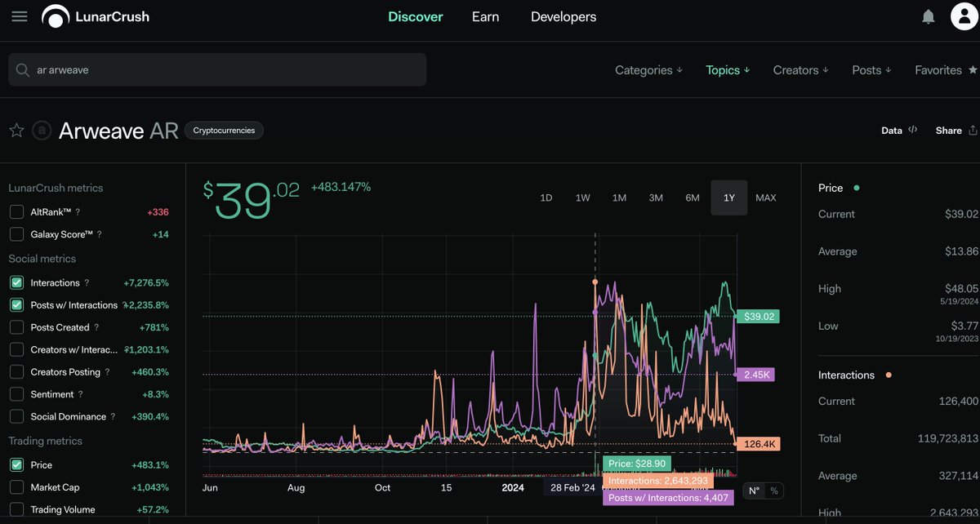This screenshot has width=980, height=524.
Task: Select the 6M time range
Action: [x=693, y=198]
